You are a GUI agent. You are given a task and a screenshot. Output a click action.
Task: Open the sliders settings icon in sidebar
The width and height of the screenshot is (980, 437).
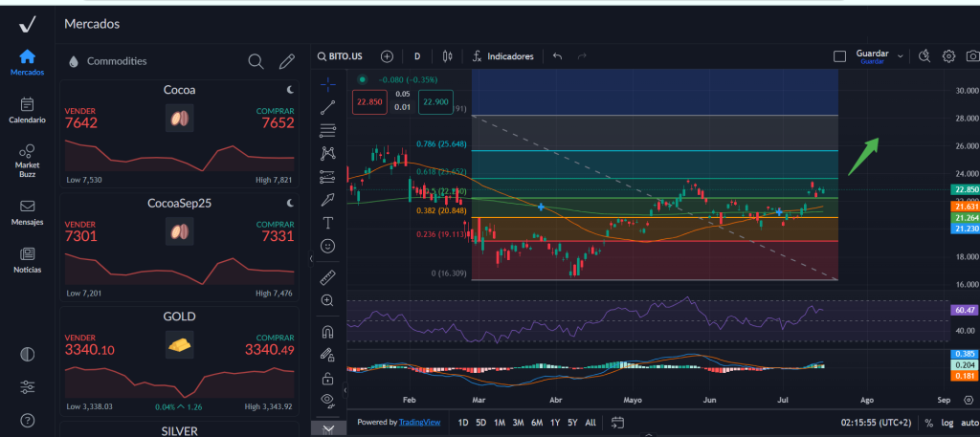tap(28, 387)
